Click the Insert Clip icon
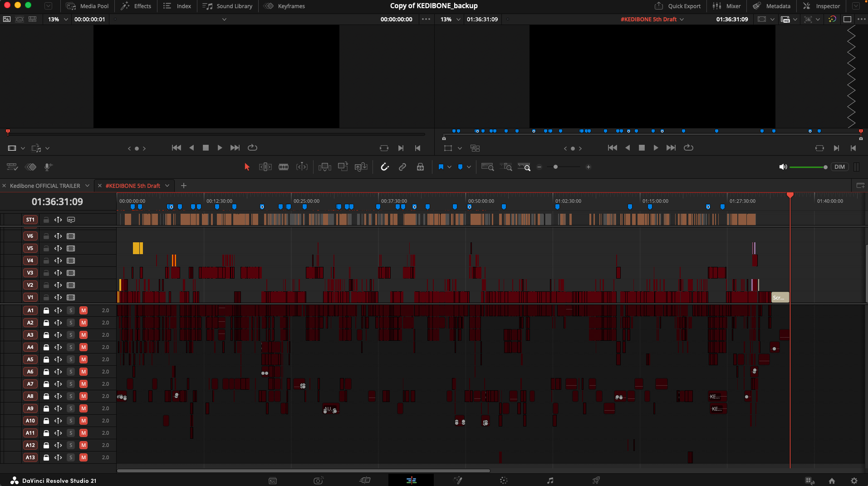This screenshot has height=486, width=868. [x=325, y=167]
